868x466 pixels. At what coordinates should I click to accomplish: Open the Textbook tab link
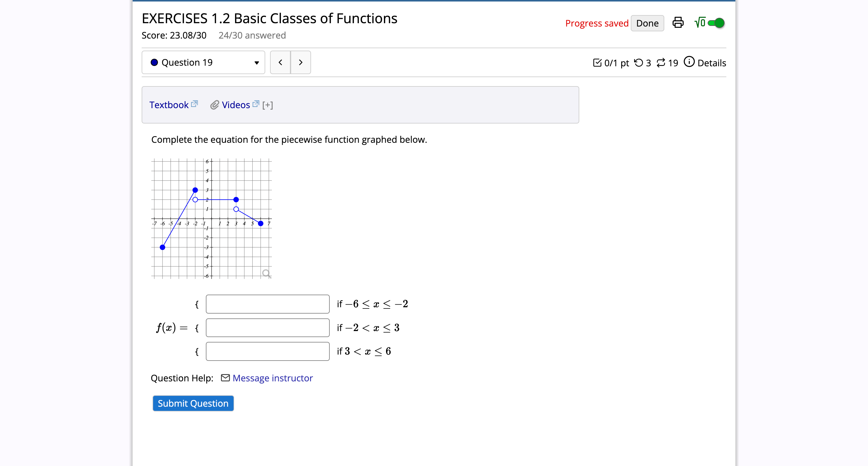169,105
